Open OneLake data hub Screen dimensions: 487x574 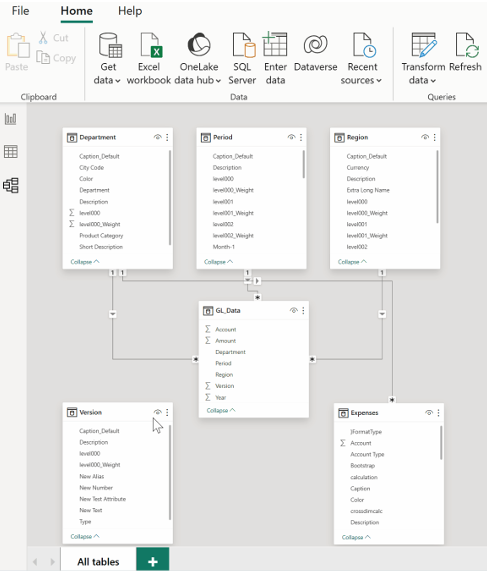(x=199, y=58)
